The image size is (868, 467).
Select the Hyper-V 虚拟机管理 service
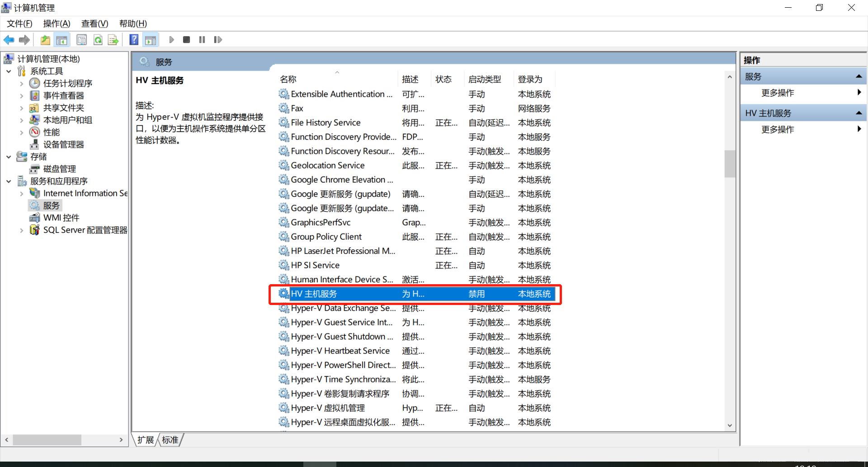[417, 408]
